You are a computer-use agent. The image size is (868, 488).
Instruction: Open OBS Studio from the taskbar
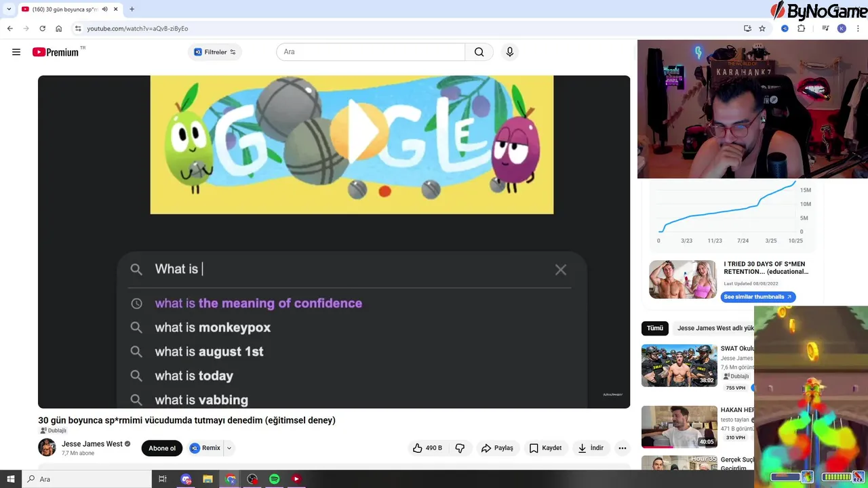[x=252, y=479]
